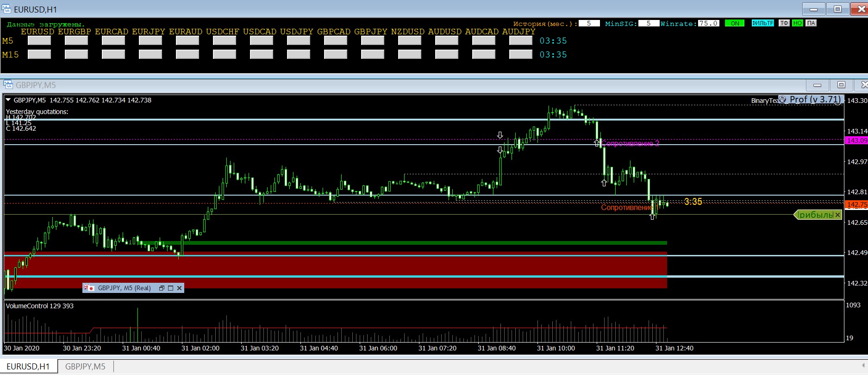Viewport: 868px width, 375px height.
Task: Click the M5 signal box under USDJPY
Action: (x=299, y=41)
